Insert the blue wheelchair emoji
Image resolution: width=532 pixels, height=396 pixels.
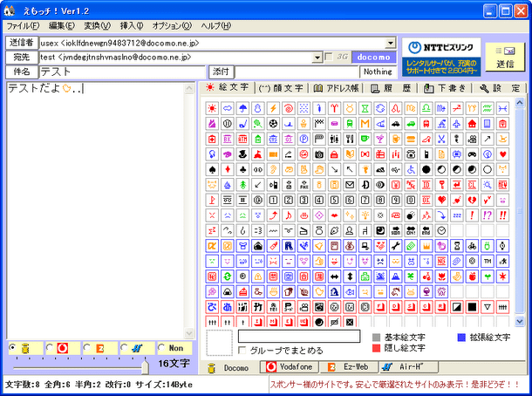pyautogui.click(x=411, y=170)
